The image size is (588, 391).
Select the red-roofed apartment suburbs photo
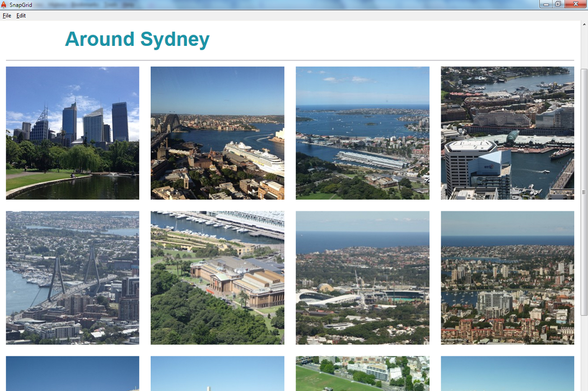[507, 277]
